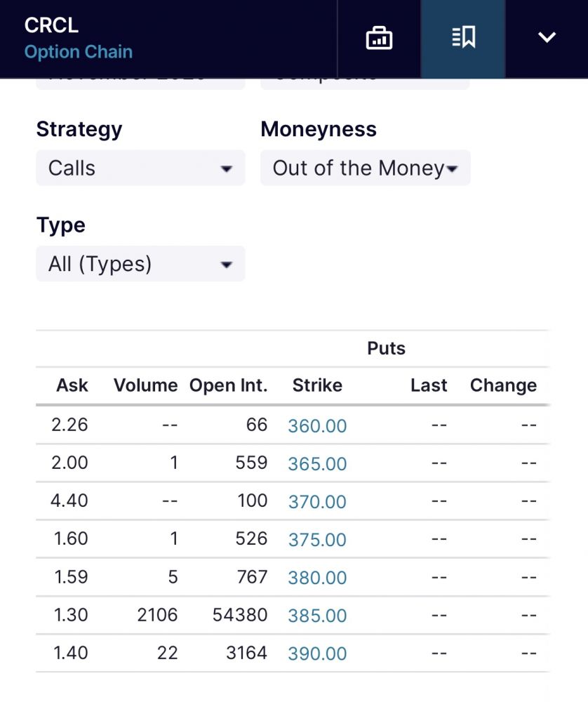Click the 360.00 strike link
The image size is (588, 702).
pos(317,426)
